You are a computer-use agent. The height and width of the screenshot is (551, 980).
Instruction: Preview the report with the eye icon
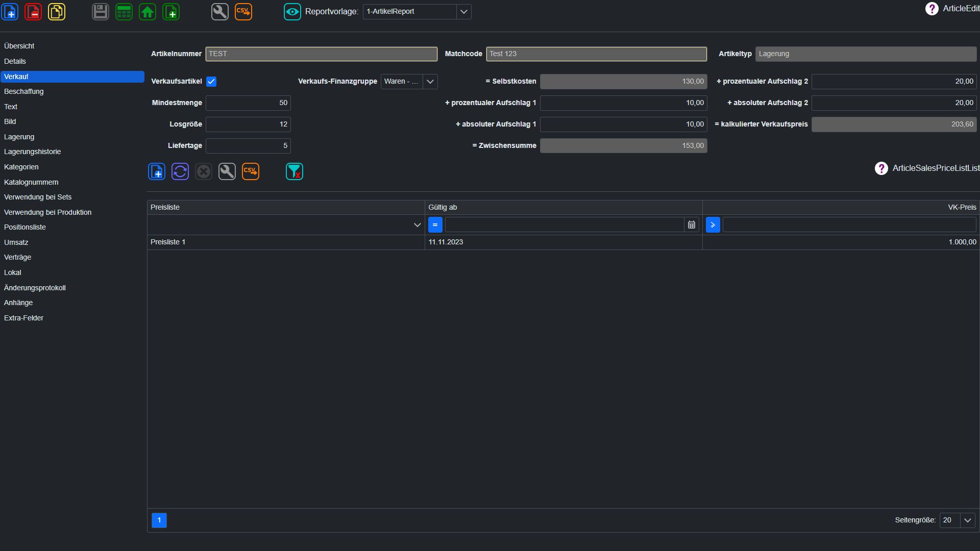[292, 11]
